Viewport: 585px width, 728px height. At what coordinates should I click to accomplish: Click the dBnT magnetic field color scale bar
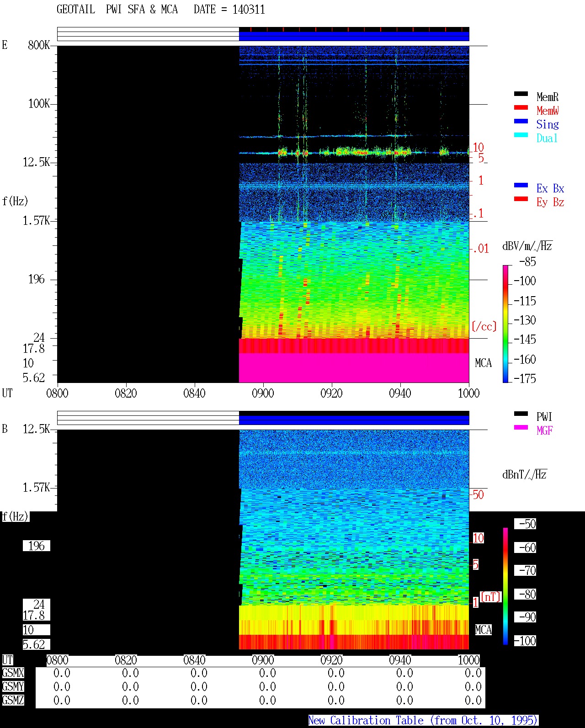(x=505, y=586)
